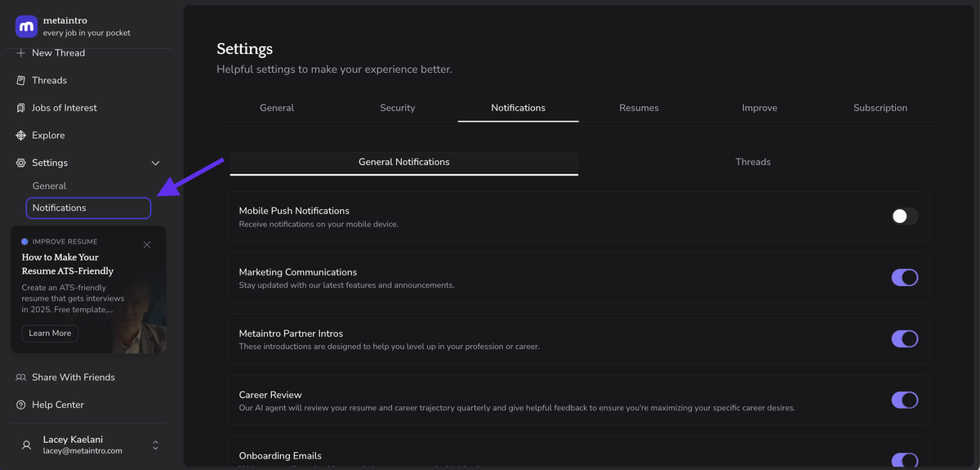Open Threads via its sidebar icon
The height and width of the screenshot is (470, 980).
pyautogui.click(x=21, y=80)
